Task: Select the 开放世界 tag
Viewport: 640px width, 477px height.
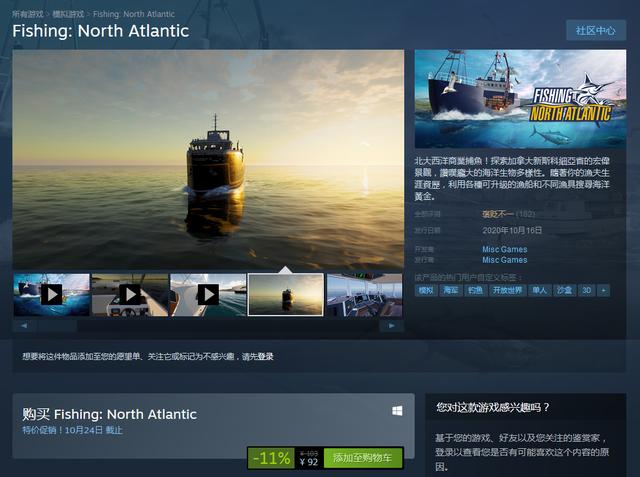Action: pyautogui.click(x=507, y=291)
